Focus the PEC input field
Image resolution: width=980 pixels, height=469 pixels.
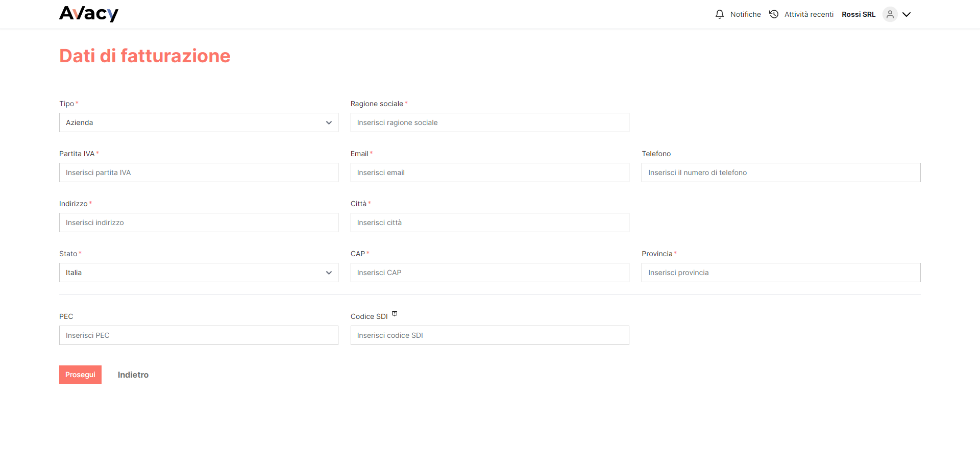(x=199, y=335)
